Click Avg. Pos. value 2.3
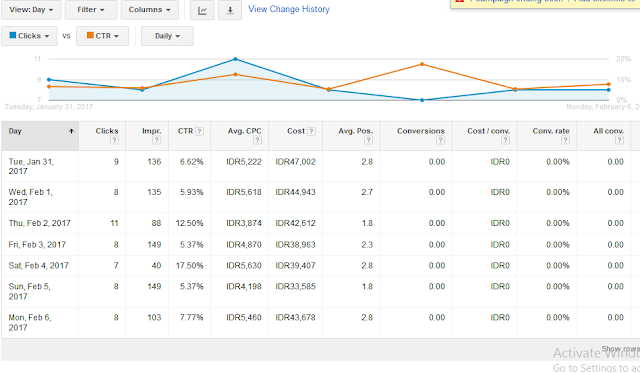The height and width of the screenshot is (373, 640). (367, 245)
